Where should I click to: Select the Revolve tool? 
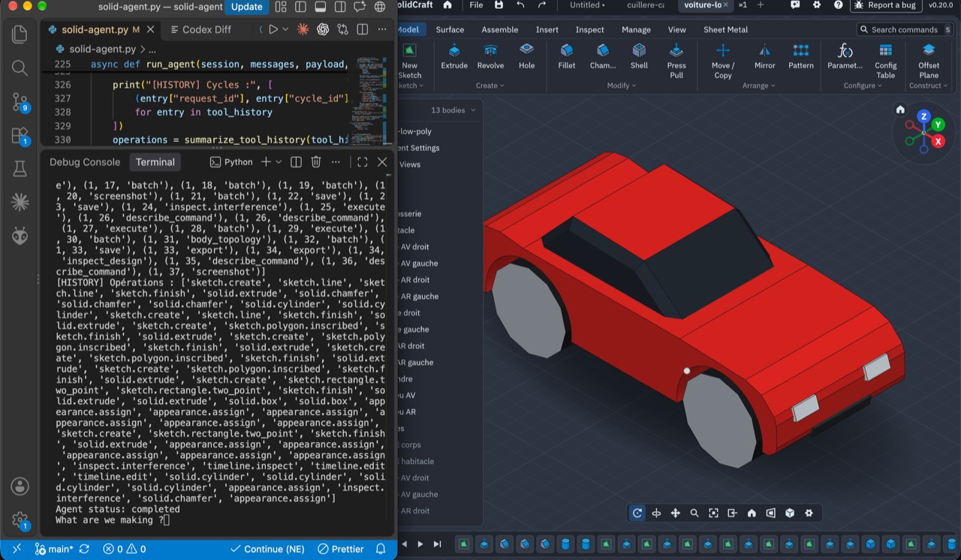[490, 57]
